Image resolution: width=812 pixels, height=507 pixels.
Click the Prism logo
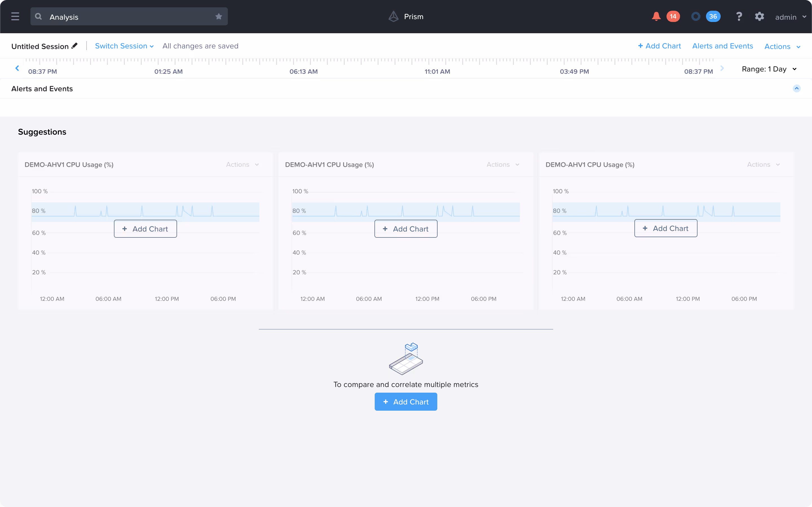tap(394, 16)
